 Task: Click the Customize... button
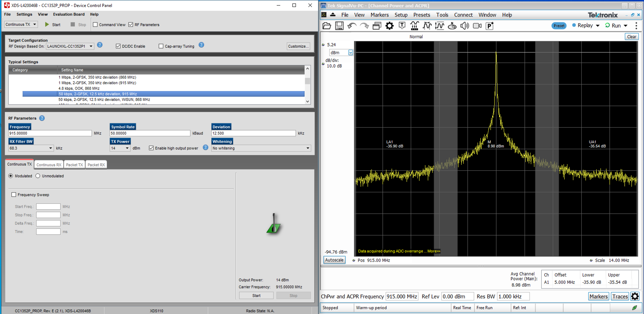(298, 46)
